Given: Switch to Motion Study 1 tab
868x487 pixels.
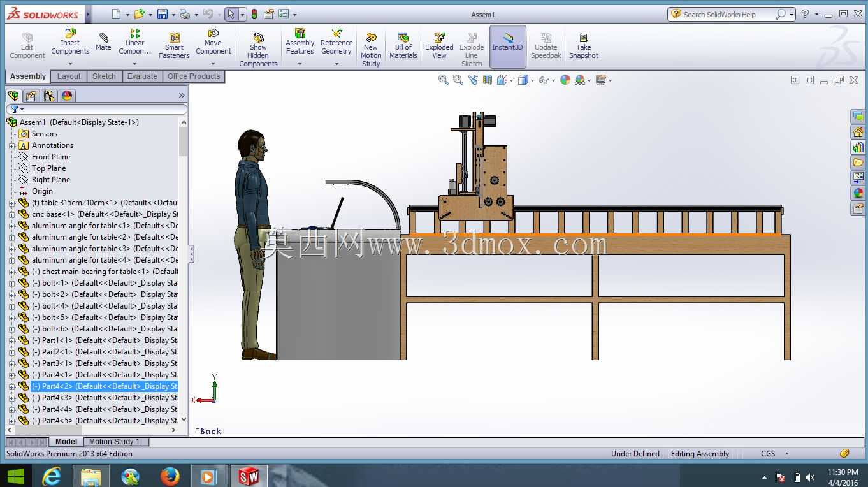Looking at the screenshot, I should [x=114, y=442].
